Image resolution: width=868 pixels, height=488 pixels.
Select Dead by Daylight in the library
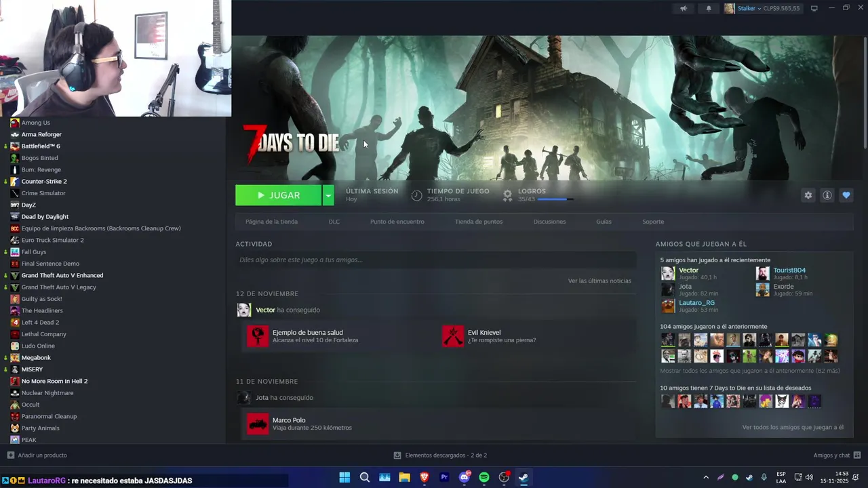pyautogui.click(x=45, y=217)
